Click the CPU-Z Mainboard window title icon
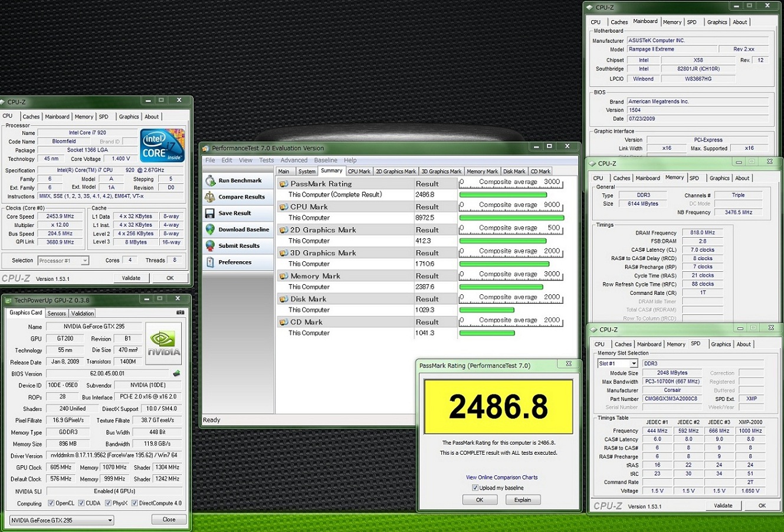This screenshot has width=784, height=532. (x=590, y=7)
